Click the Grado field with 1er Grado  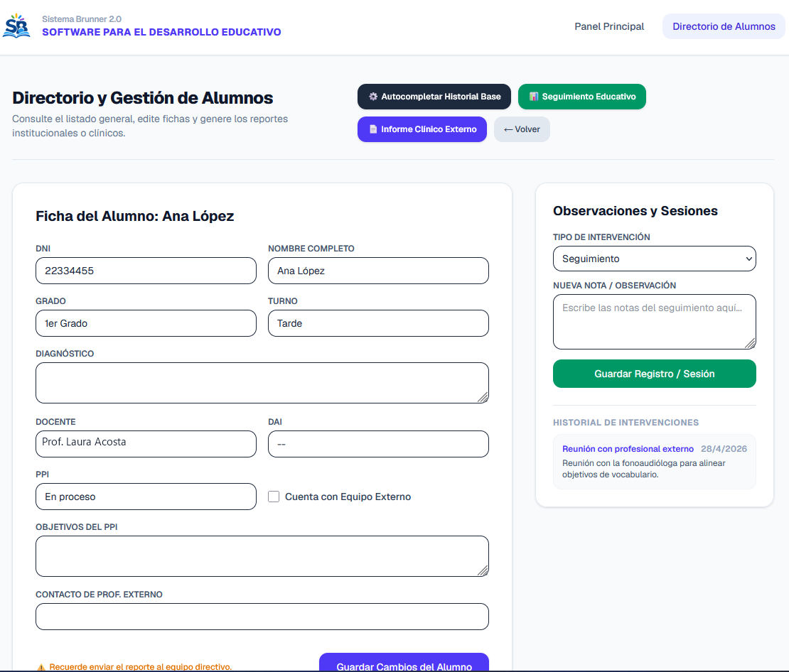coord(146,323)
